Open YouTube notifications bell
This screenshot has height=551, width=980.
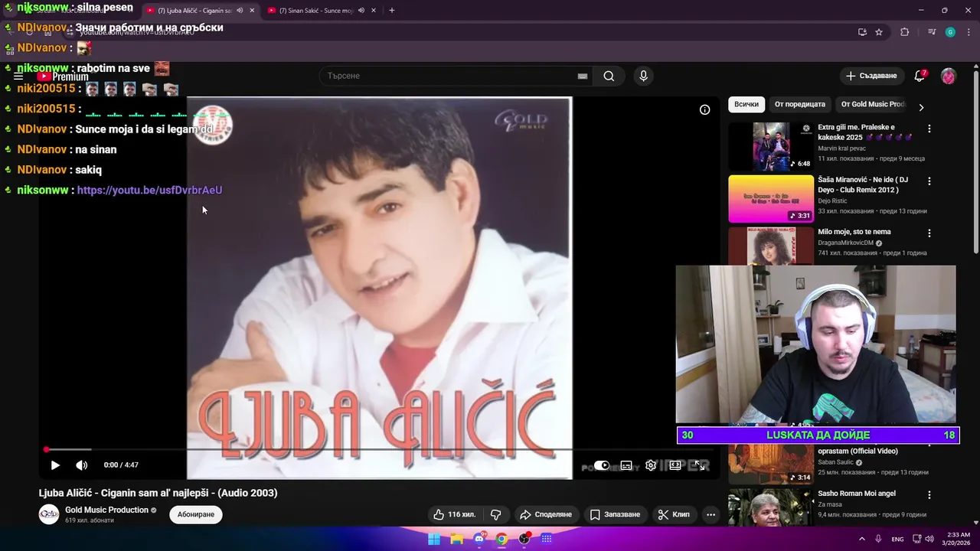920,76
